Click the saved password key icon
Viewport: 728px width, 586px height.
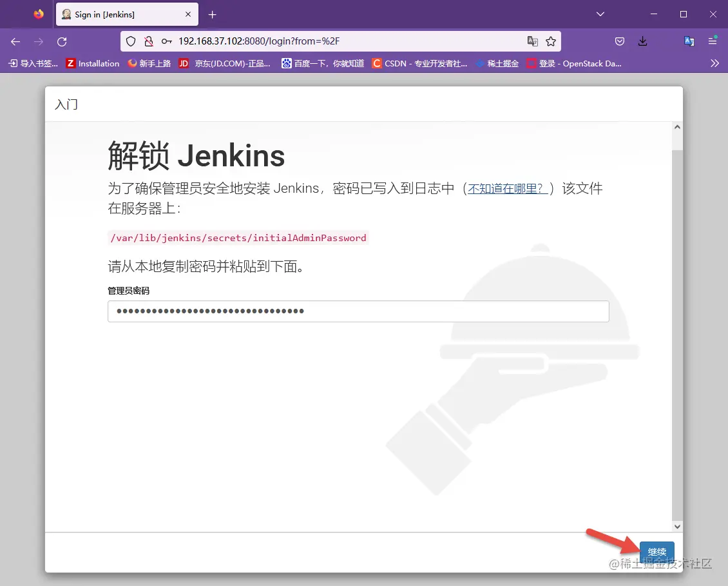(167, 41)
